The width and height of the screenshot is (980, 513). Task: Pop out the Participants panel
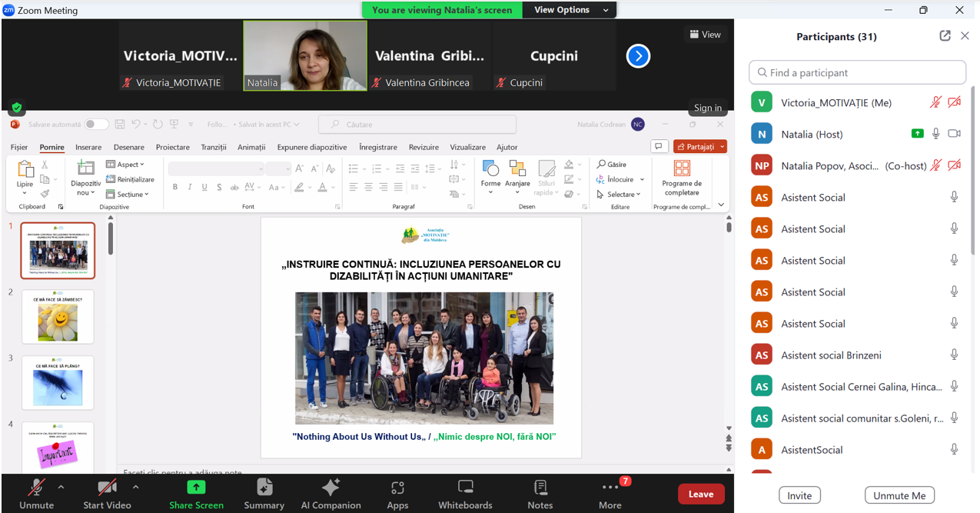pyautogui.click(x=945, y=36)
